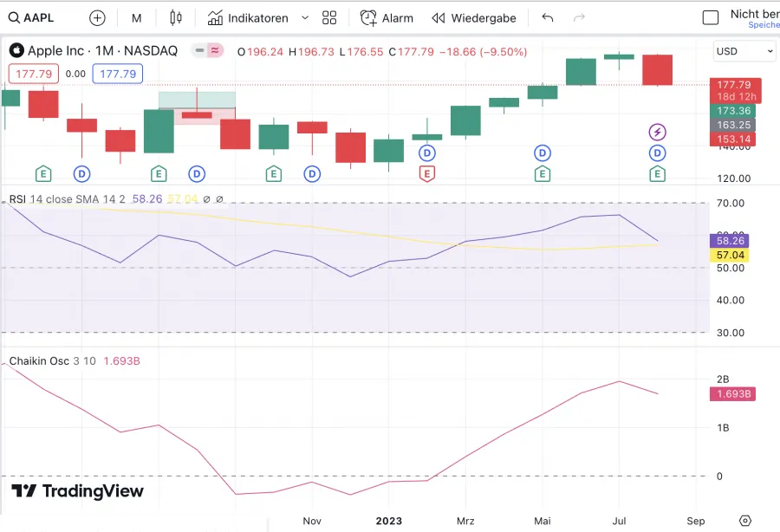Screen dimensions: 780x532
Task: Open the USD currency dropdown
Action: tap(744, 51)
